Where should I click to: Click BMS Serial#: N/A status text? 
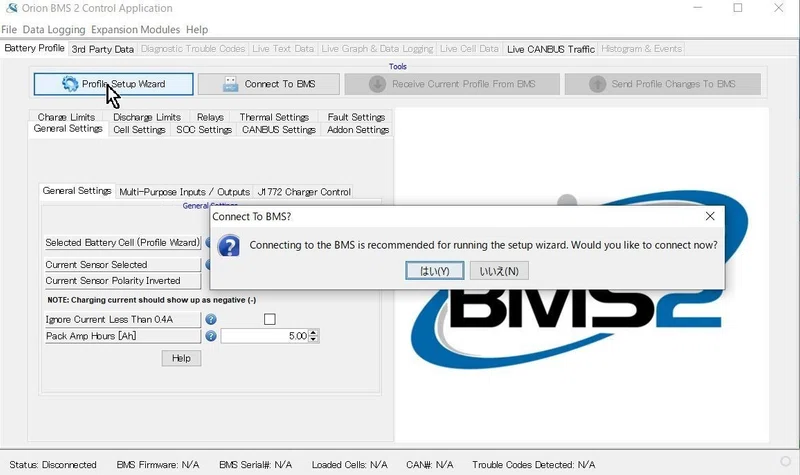tap(255, 465)
